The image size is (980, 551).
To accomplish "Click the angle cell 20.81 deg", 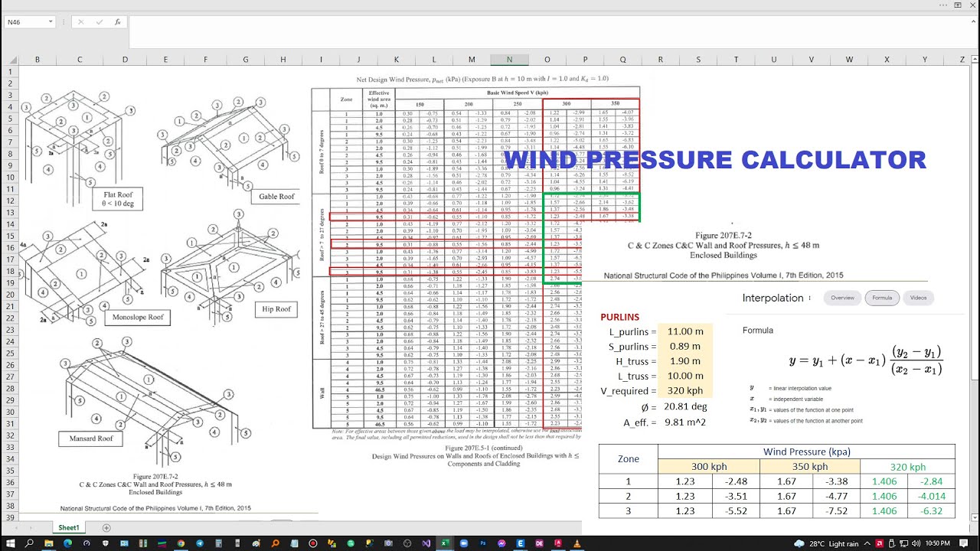I will click(x=685, y=406).
